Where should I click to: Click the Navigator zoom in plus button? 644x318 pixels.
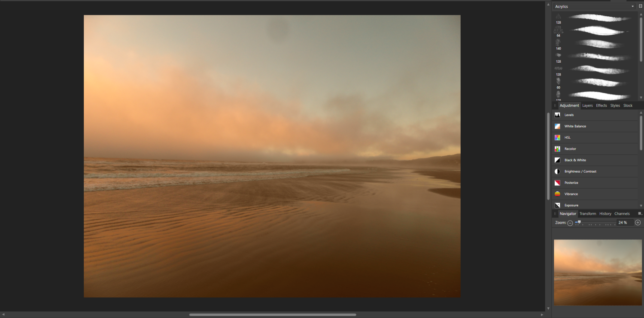click(x=638, y=223)
